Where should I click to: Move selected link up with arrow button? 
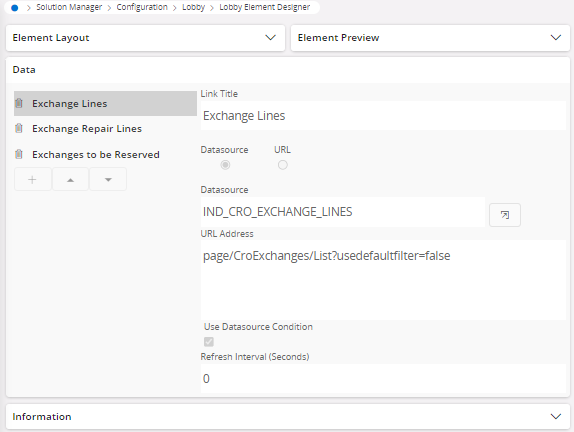[70, 179]
